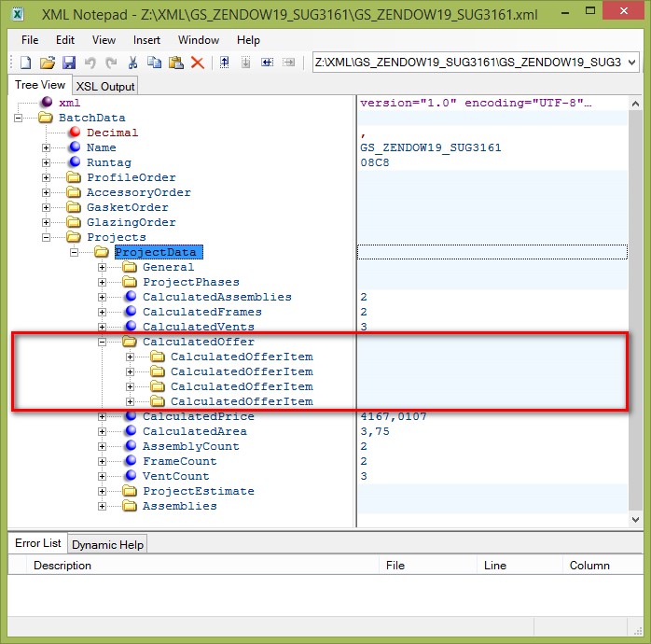651x644 pixels.
Task: Click the Open file toolbar icon
Action: click(48, 63)
